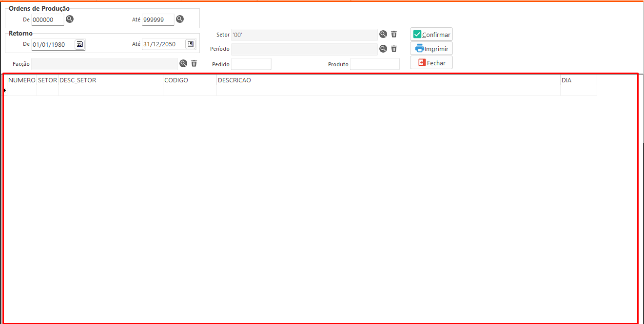Click the Setor search magnifier icon

pyautogui.click(x=383, y=34)
